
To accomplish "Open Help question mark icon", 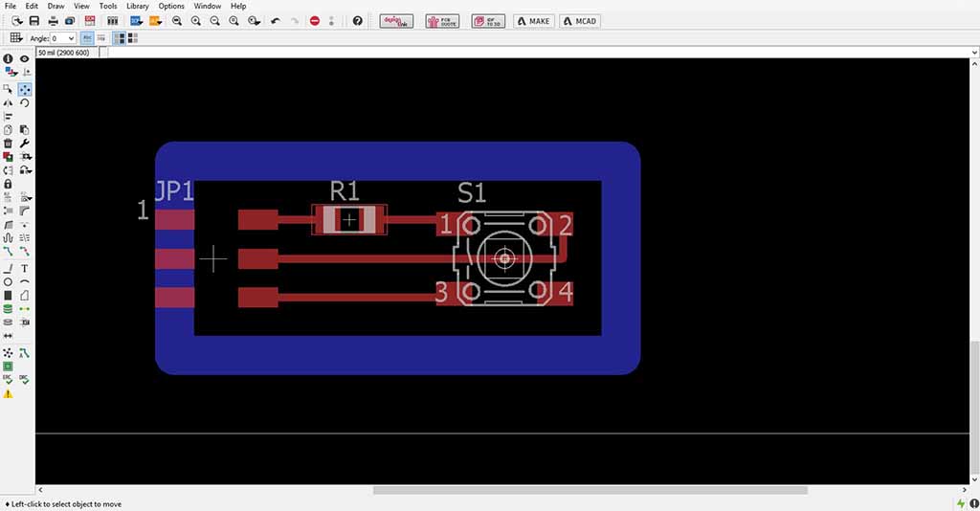I will (358, 21).
